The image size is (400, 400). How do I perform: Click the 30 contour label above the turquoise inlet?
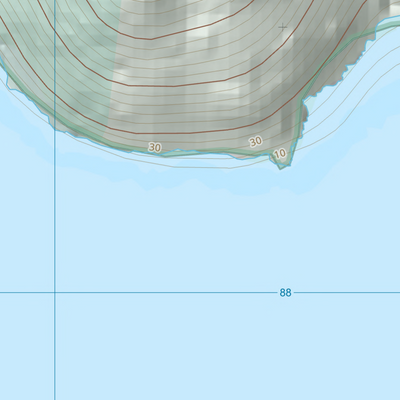155,147
